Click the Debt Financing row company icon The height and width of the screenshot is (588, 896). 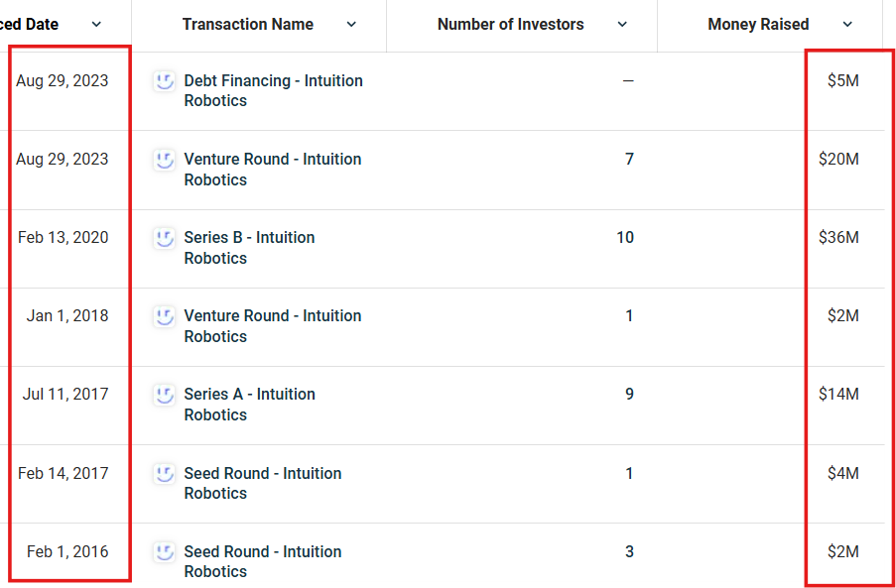click(165, 81)
